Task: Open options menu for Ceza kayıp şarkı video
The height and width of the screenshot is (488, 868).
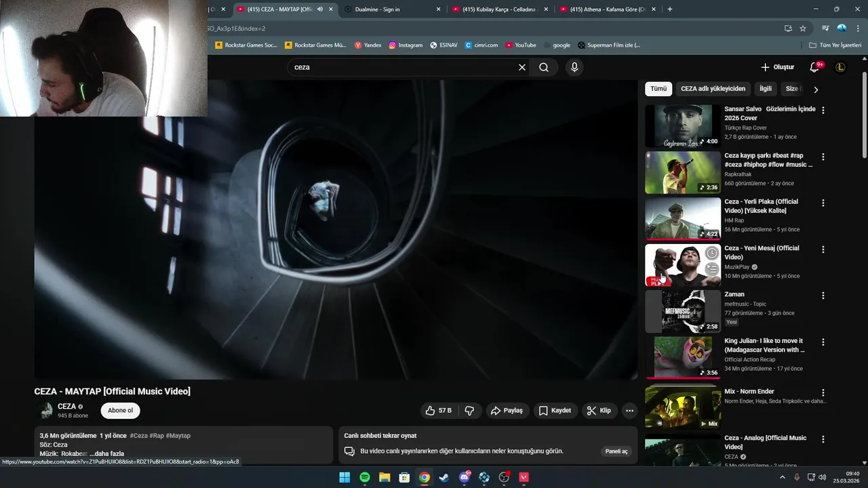Action: [x=823, y=157]
